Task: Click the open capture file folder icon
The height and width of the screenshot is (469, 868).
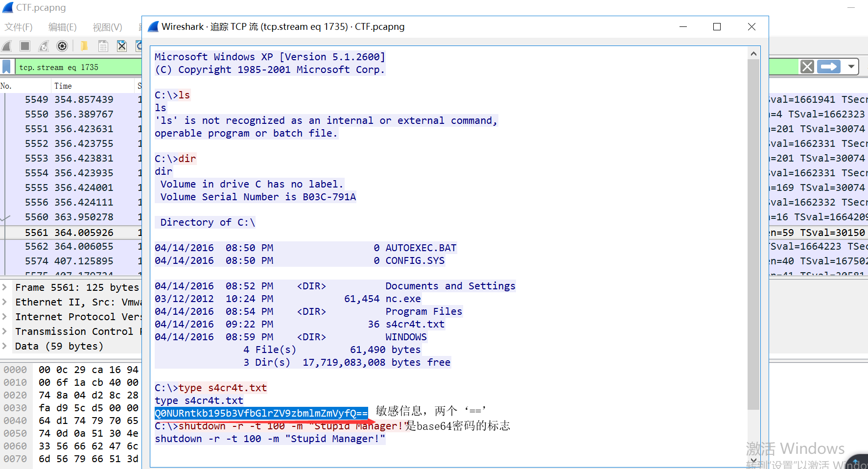Action: (84, 46)
